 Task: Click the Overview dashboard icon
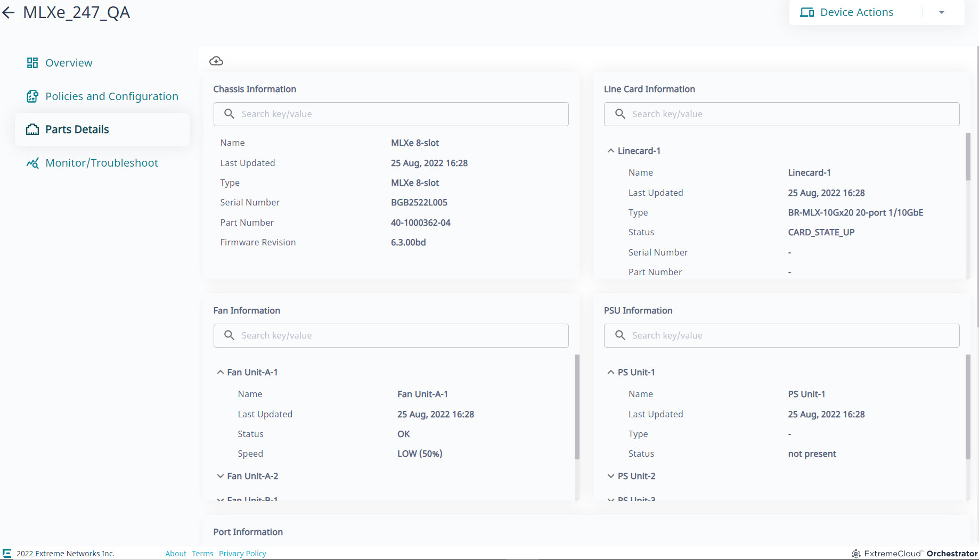tap(32, 63)
